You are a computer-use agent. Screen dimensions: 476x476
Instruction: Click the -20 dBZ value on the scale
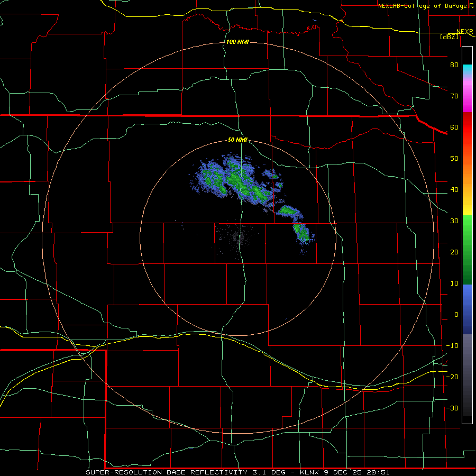click(452, 377)
